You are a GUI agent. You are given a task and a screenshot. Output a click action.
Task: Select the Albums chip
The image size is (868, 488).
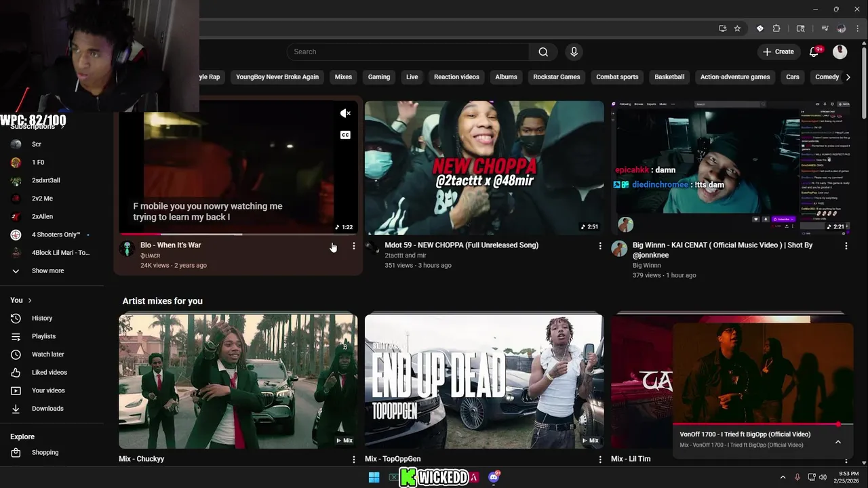(x=506, y=77)
